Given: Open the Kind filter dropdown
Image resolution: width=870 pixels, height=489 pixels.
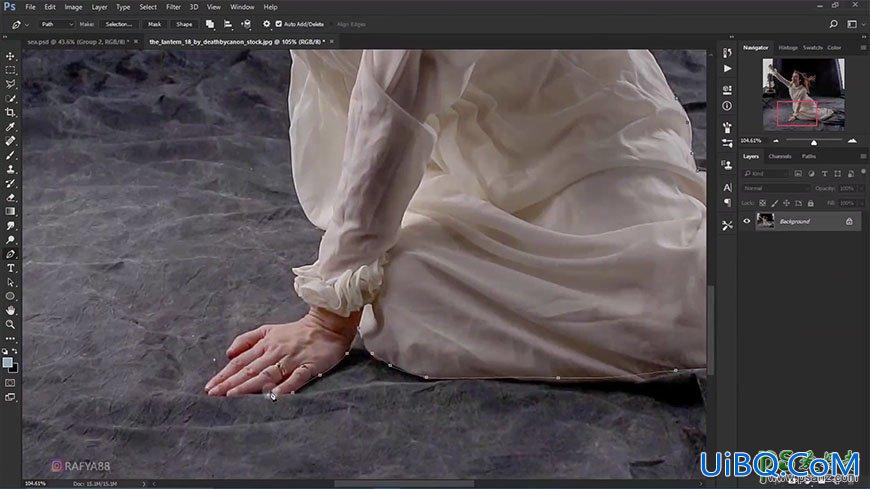Looking at the screenshot, I should pyautogui.click(x=765, y=174).
